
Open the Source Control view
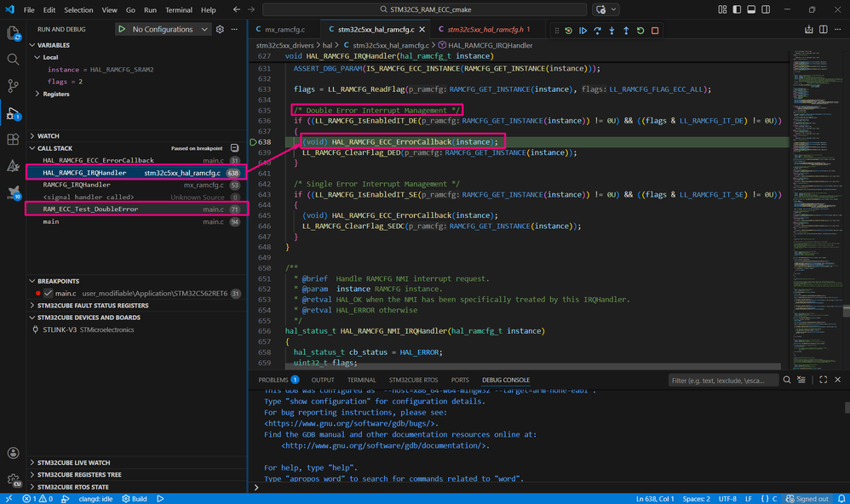pyautogui.click(x=13, y=86)
